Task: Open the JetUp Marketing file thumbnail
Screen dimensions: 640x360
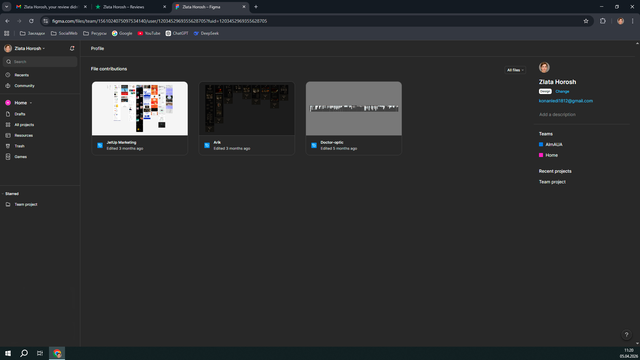Action: (x=140, y=109)
